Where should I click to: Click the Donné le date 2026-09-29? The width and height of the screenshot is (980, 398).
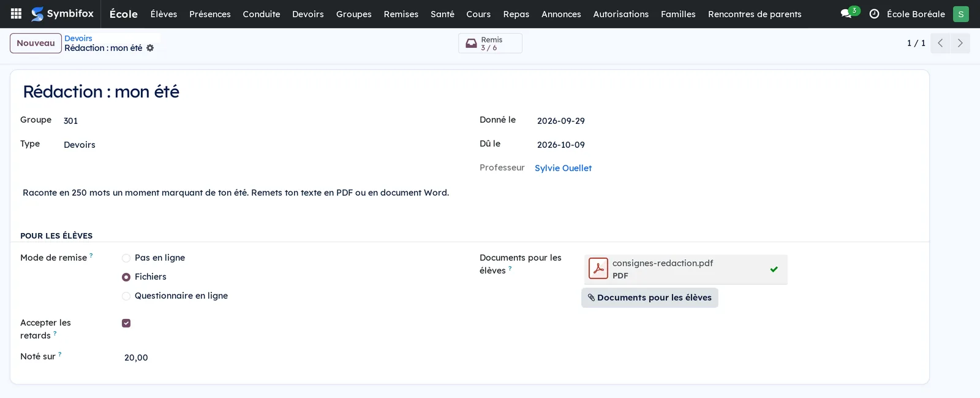click(561, 121)
